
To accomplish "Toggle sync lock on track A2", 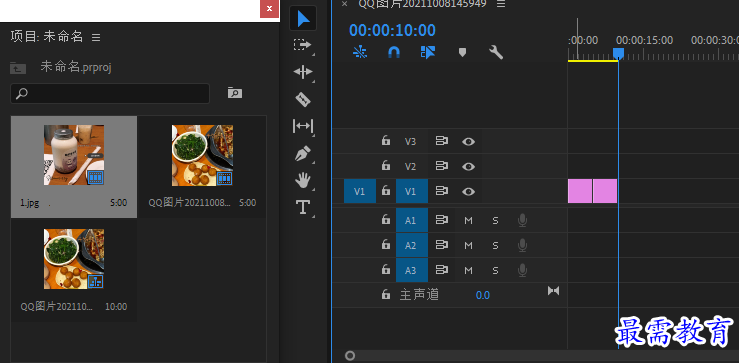I will 442,245.
